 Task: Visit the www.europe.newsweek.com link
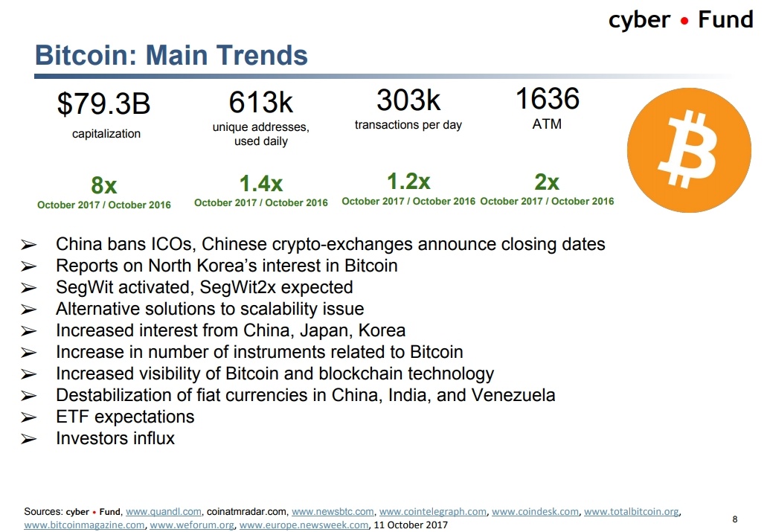point(304,525)
